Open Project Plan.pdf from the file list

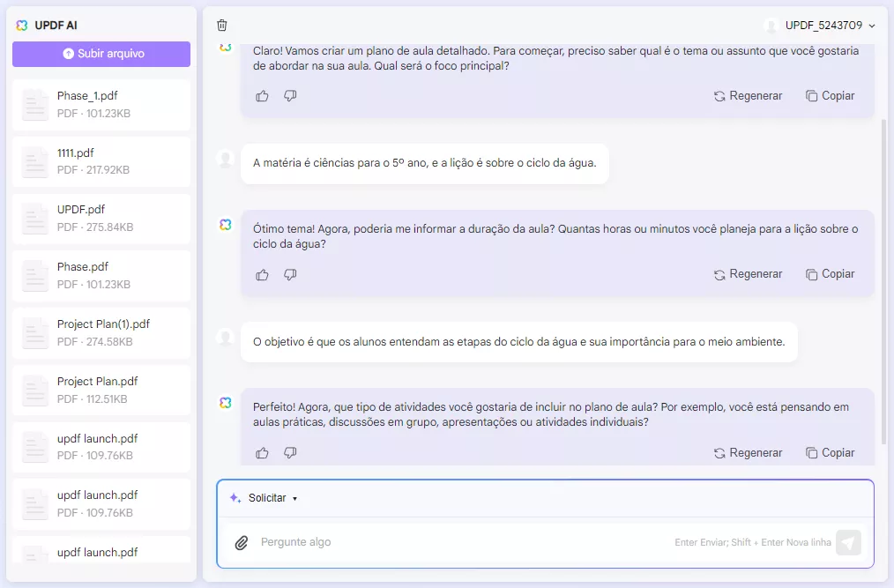coord(101,390)
